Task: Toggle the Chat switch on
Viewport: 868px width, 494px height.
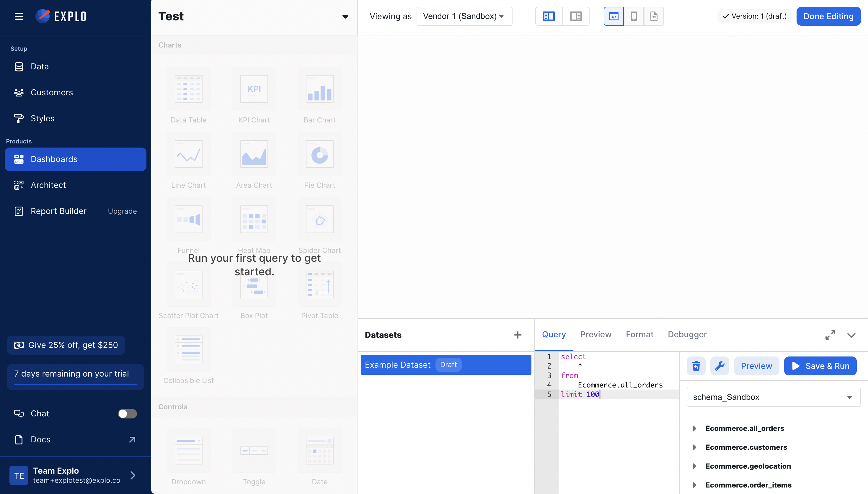Action: click(127, 414)
